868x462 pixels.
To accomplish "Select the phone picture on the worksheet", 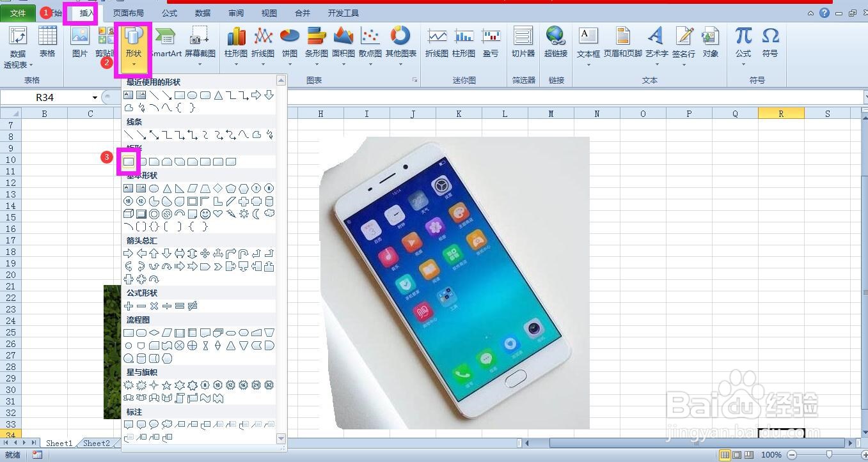I will tap(454, 282).
